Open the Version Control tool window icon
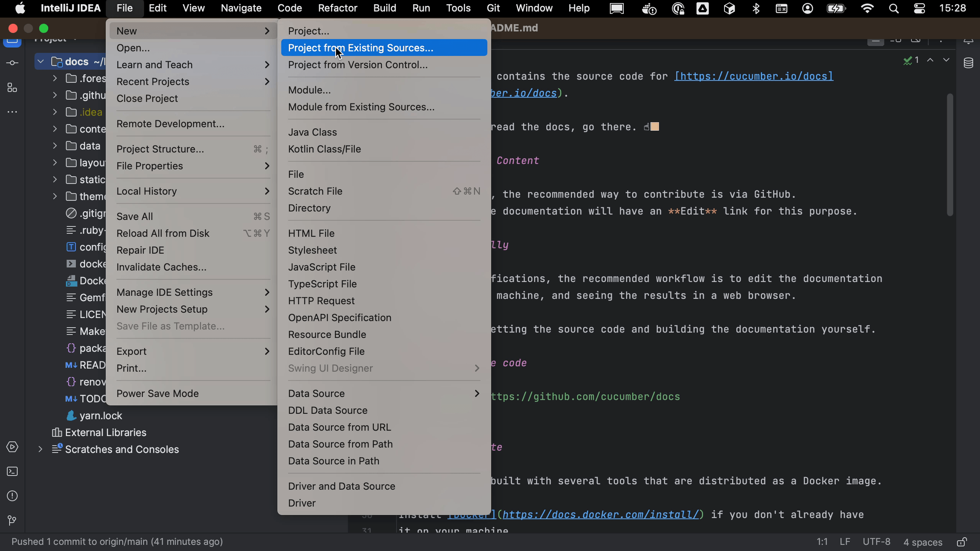980x551 pixels. pos(12,520)
